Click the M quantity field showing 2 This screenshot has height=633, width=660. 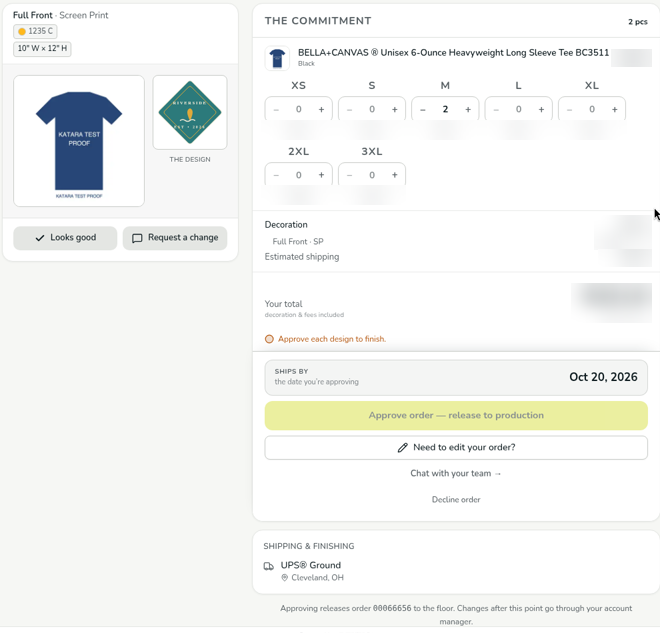coord(445,109)
